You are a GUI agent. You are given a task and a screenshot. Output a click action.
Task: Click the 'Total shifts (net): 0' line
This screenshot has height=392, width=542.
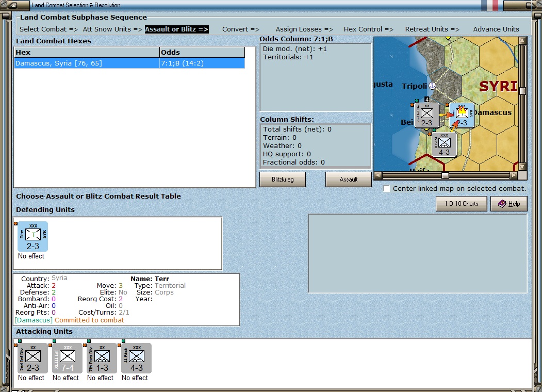[x=297, y=129]
